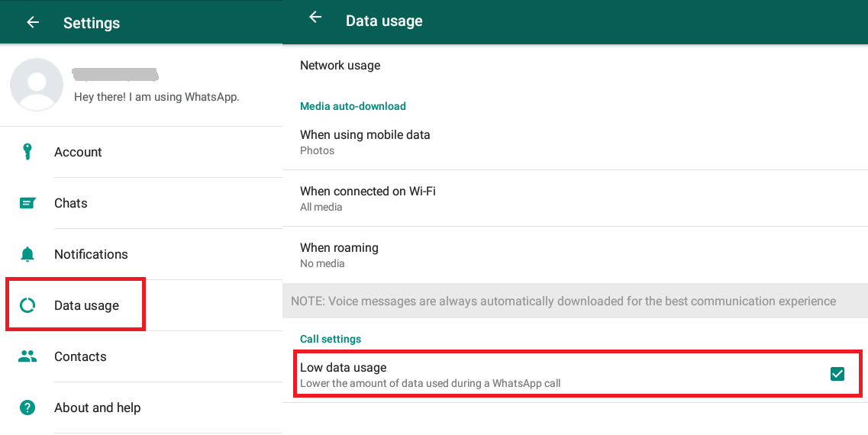The width and height of the screenshot is (868, 435).
Task: Click the Call settings section heading
Action: [331, 340]
